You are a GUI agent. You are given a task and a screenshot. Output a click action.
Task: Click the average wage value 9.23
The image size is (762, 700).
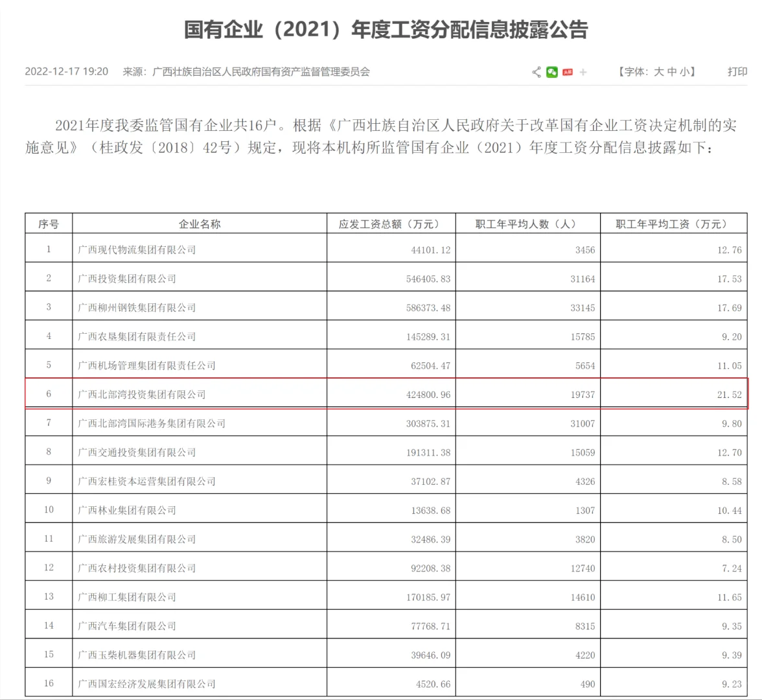tap(732, 684)
